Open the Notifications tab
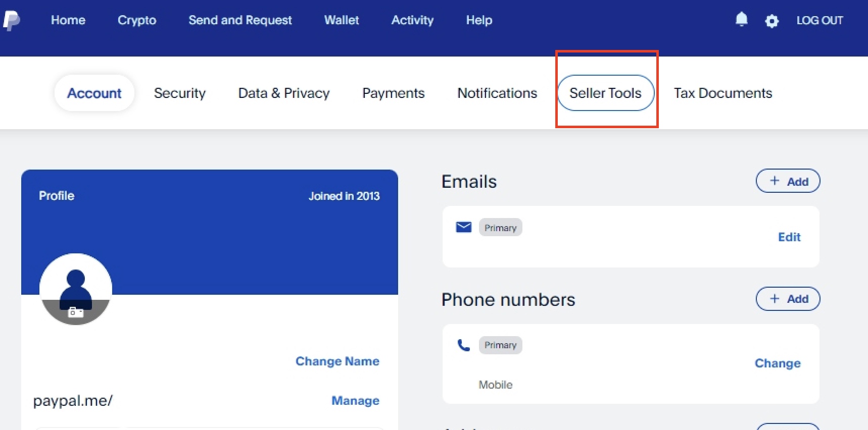This screenshot has height=430, width=868. 497,93
